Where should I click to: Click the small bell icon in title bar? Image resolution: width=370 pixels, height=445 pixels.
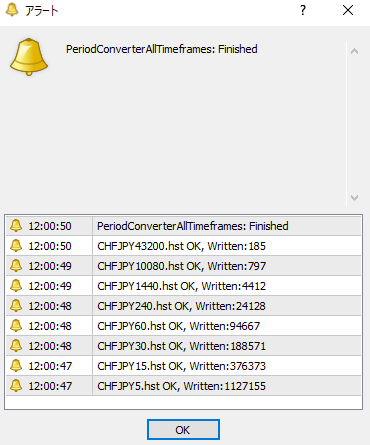[x=12, y=10]
